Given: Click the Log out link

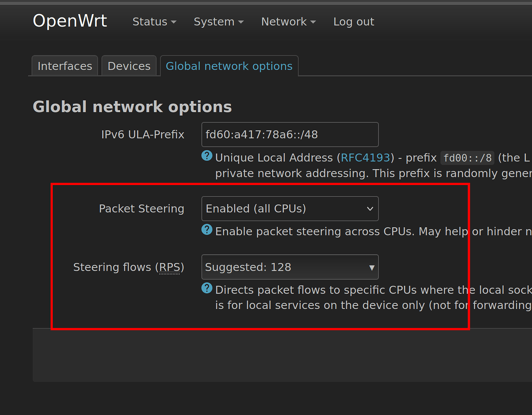Looking at the screenshot, I should [x=354, y=22].
